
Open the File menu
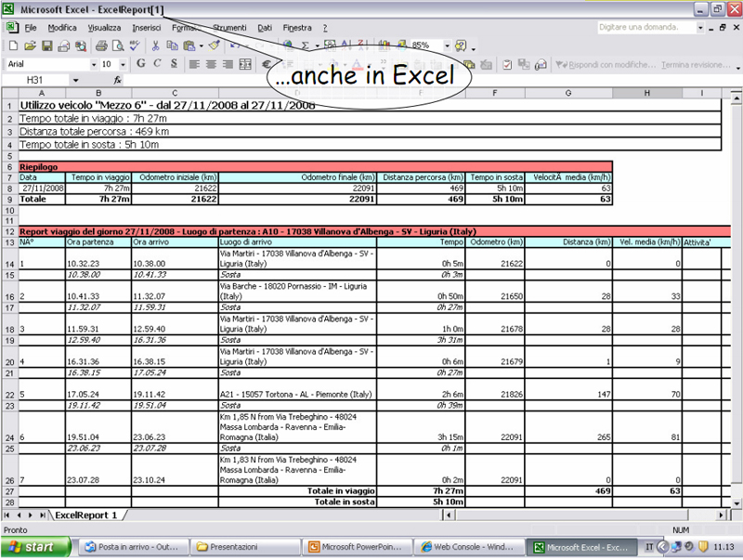pyautogui.click(x=31, y=28)
